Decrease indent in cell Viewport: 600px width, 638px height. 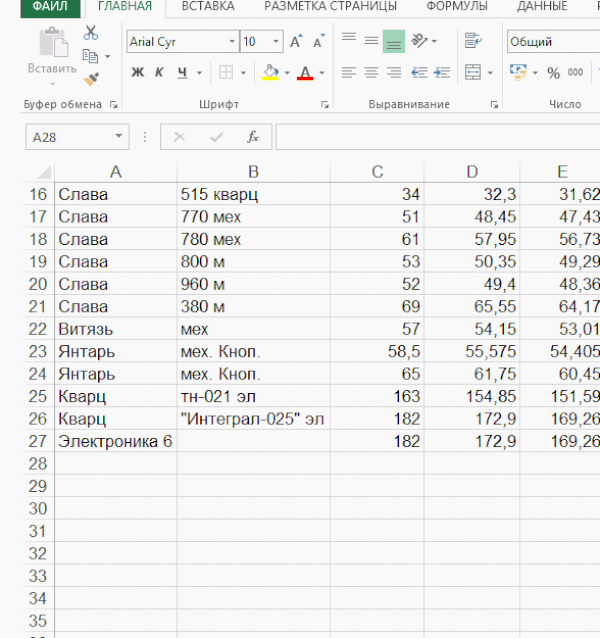(419, 72)
